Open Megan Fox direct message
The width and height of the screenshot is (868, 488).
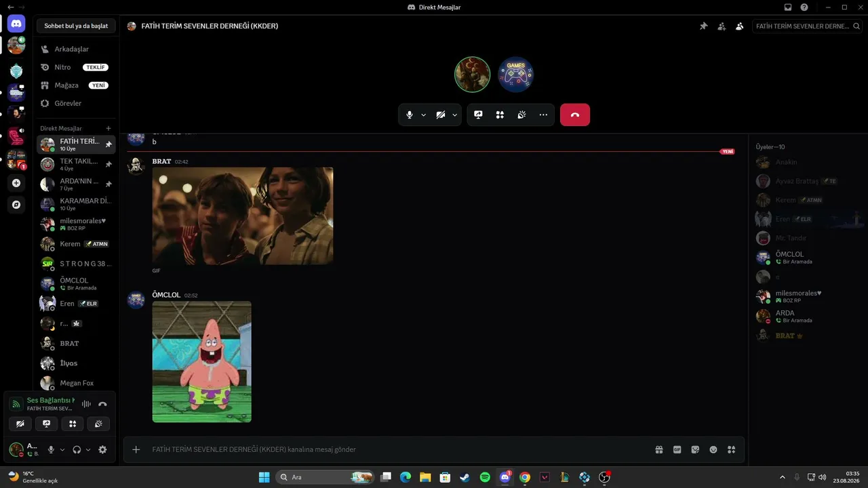[76, 383]
